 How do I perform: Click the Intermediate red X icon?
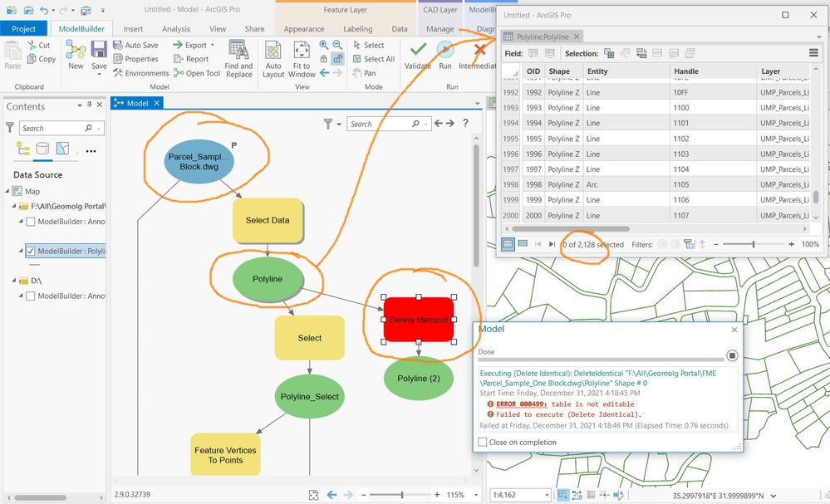(479, 50)
